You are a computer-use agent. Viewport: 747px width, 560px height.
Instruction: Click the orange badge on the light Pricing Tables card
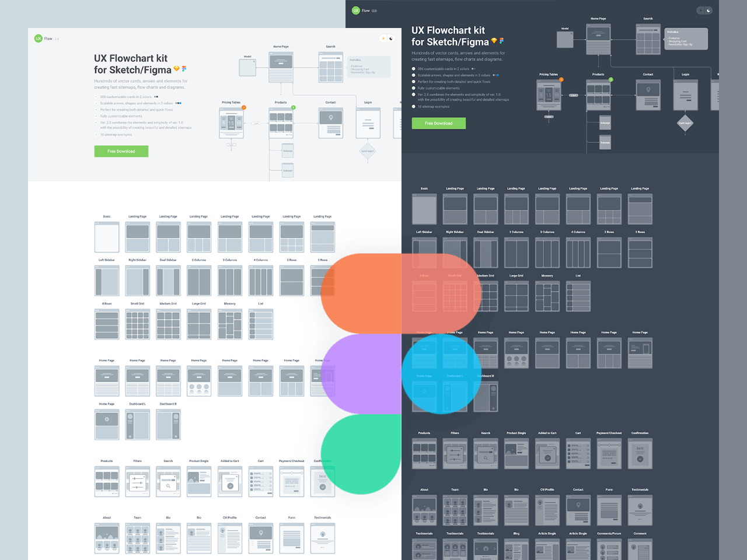coord(244,107)
